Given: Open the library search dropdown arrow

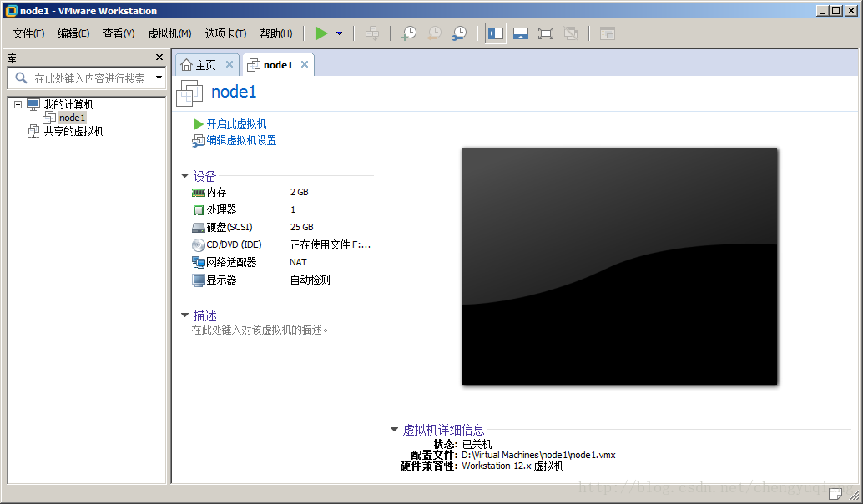Looking at the screenshot, I should pyautogui.click(x=159, y=78).
